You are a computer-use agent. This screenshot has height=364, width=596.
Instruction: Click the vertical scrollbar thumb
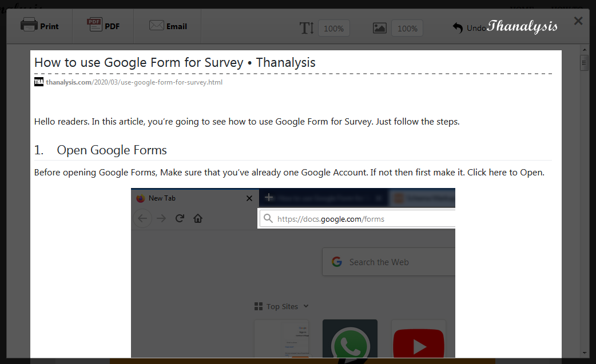584,63
